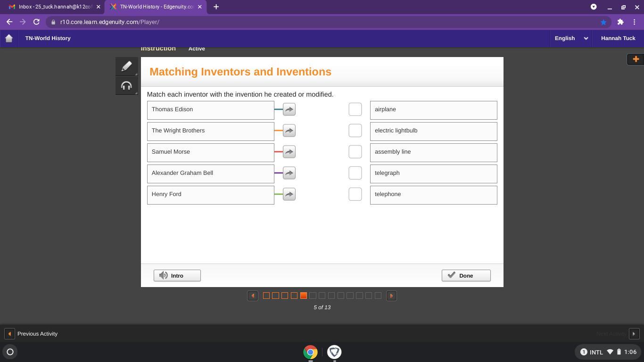
Task: Open a new browser tab
Action: click(216, 7)
